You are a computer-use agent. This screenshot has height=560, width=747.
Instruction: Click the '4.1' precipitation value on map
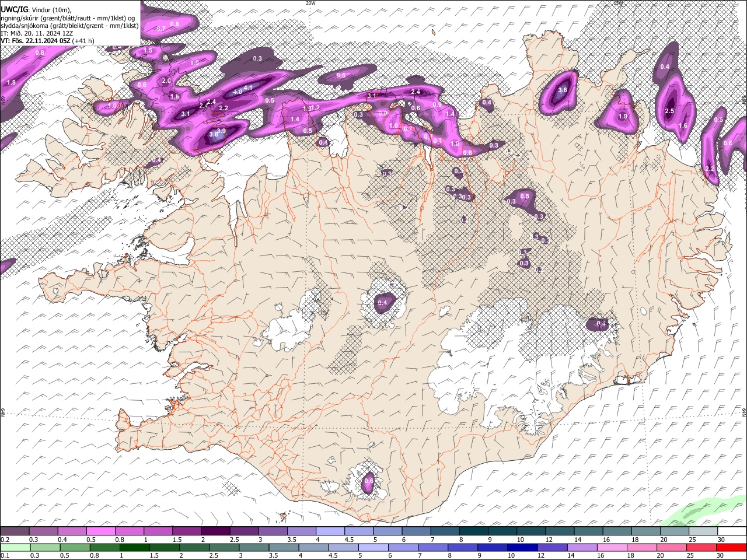248,88
